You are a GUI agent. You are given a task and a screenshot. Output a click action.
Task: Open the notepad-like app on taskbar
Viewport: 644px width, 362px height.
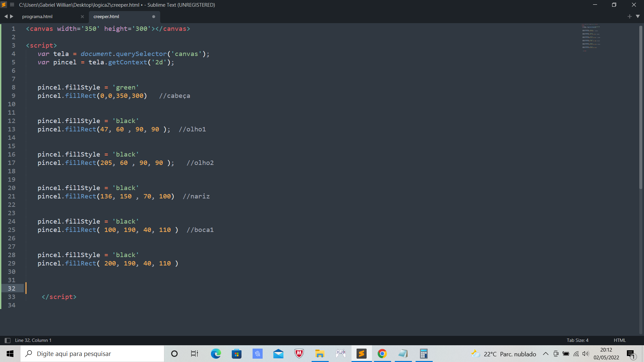pyautogui.click(x=403, y=354)
